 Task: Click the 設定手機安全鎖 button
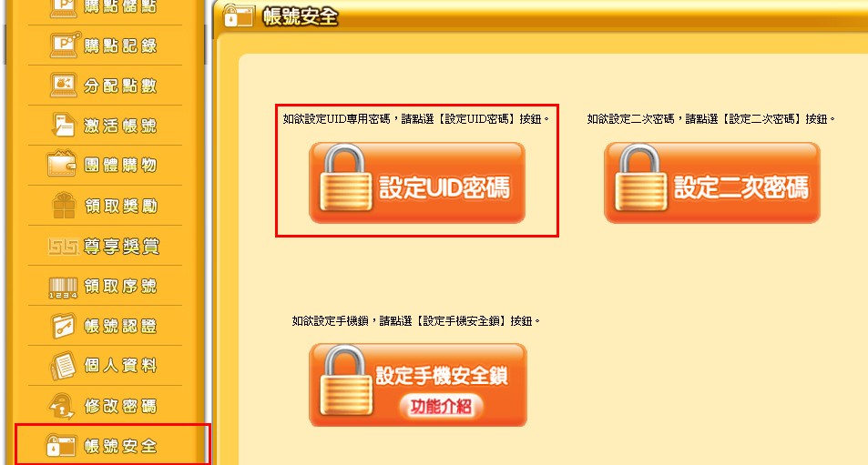coord(418,385)
